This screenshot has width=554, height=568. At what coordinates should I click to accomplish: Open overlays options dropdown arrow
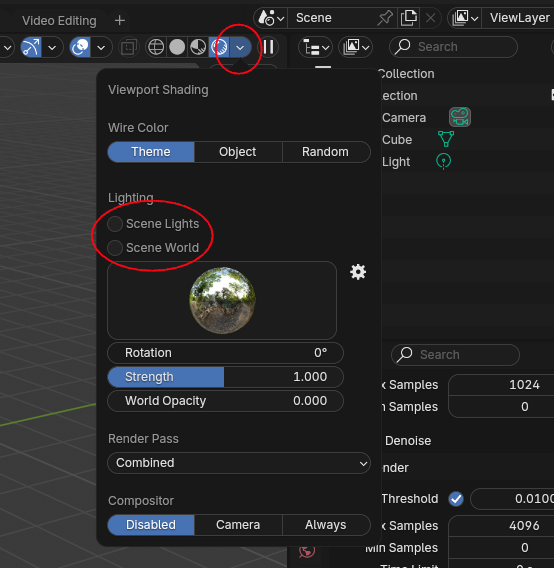(x=101, y=47)
